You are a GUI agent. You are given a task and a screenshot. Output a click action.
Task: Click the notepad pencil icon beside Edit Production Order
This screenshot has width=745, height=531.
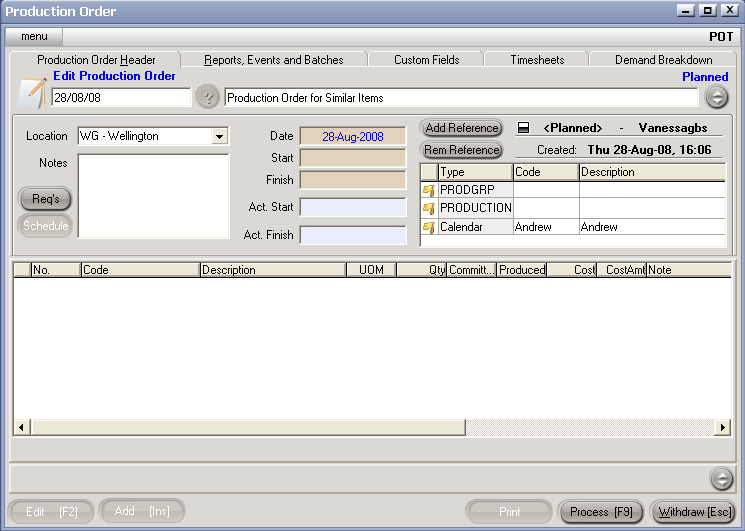(x=31, y=93)
